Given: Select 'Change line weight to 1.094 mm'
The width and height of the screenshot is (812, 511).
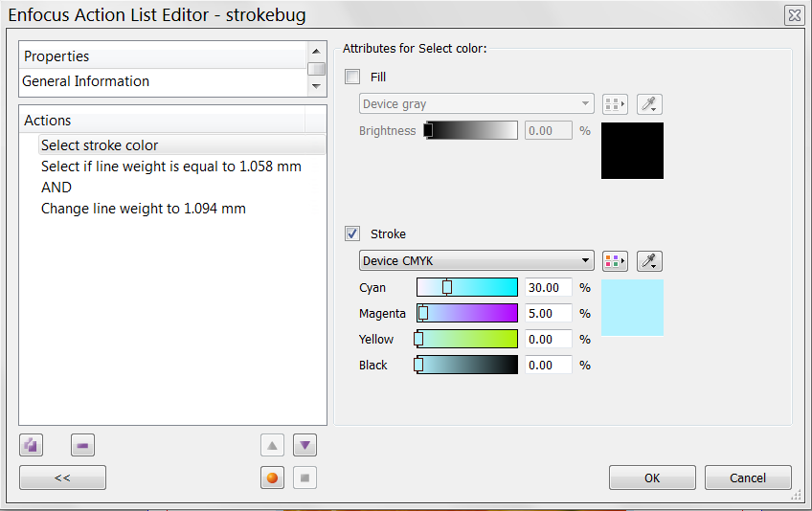Looking at the screenshot, I should point(144,208).
